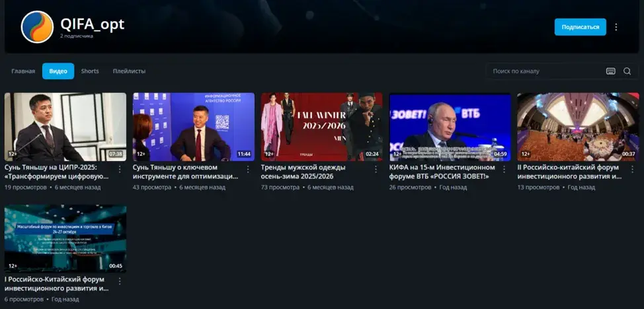Image resolution: width=644 pixels, height=309 pixels.
Task: Play the Fall Winter 2025/2026 thumbnail
Action: coord(321,127)
